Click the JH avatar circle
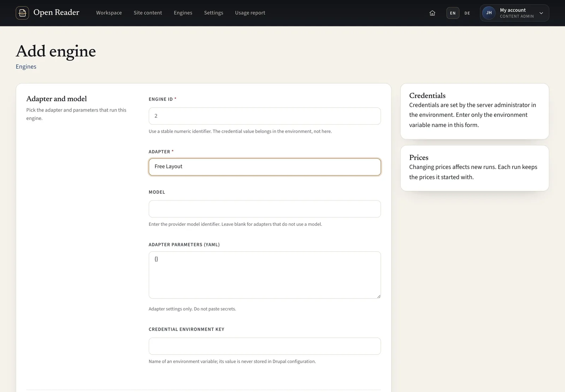This screenshot has width=565, height=392. click(x=489, y=13)
